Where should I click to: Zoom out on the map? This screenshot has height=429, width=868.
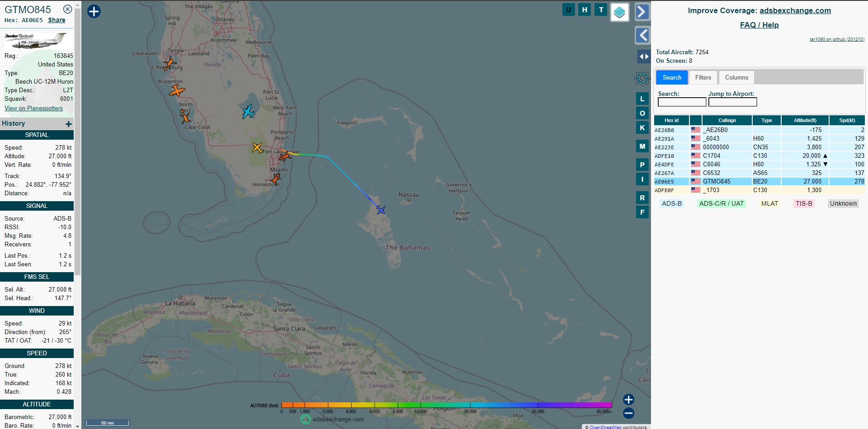click(628, 413)
